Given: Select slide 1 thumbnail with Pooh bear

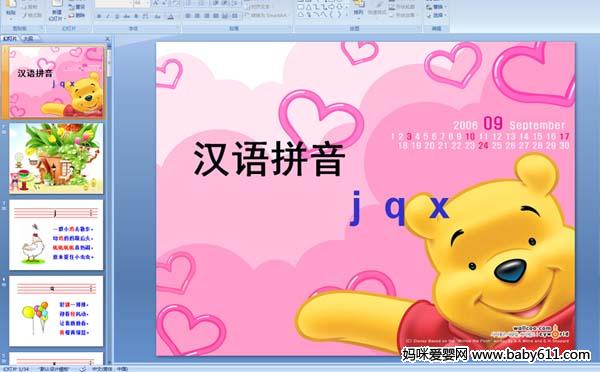Looking at the screenshot, I should (x=56, y=82).
